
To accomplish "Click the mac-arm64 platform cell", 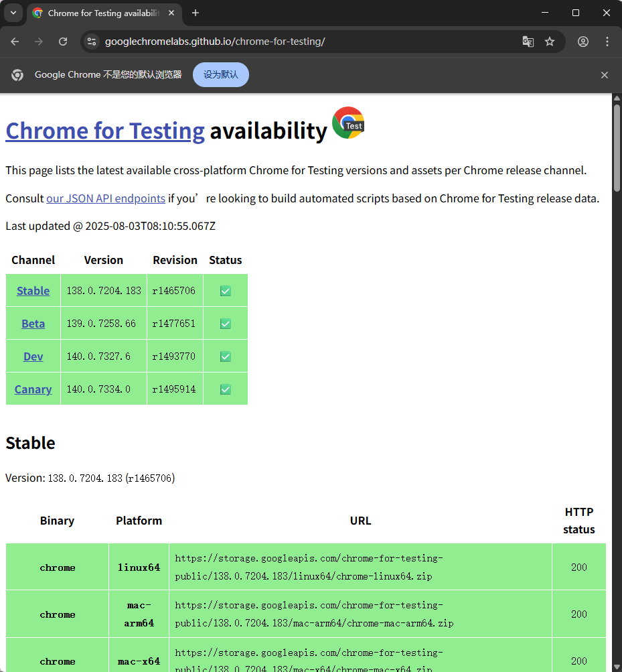I will coord(139,614).
